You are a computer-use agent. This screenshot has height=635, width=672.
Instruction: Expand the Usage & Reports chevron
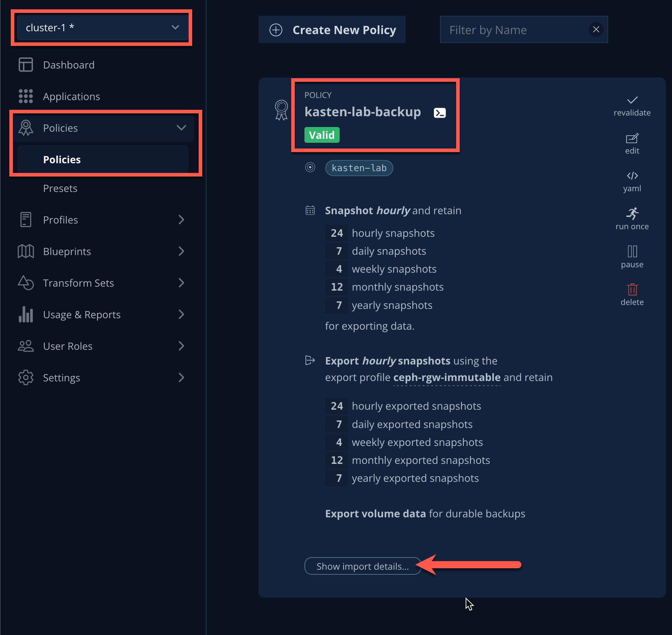pos(181,314)
